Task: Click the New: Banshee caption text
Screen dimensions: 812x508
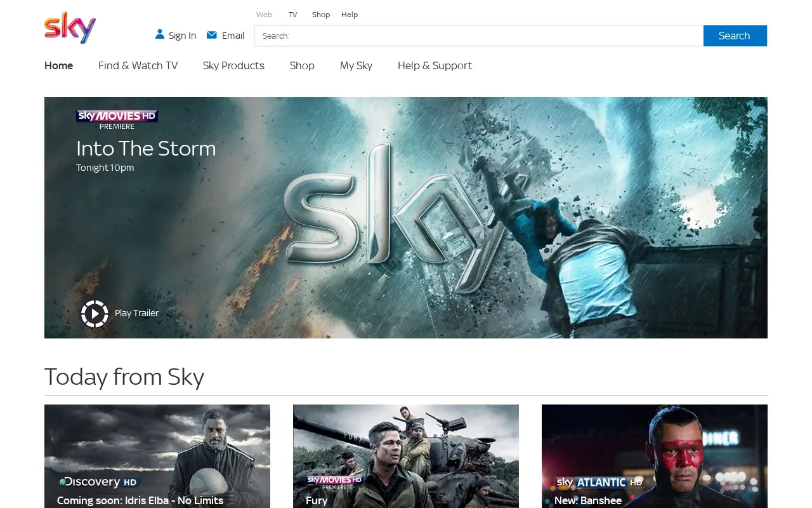Action: [588, 500]
